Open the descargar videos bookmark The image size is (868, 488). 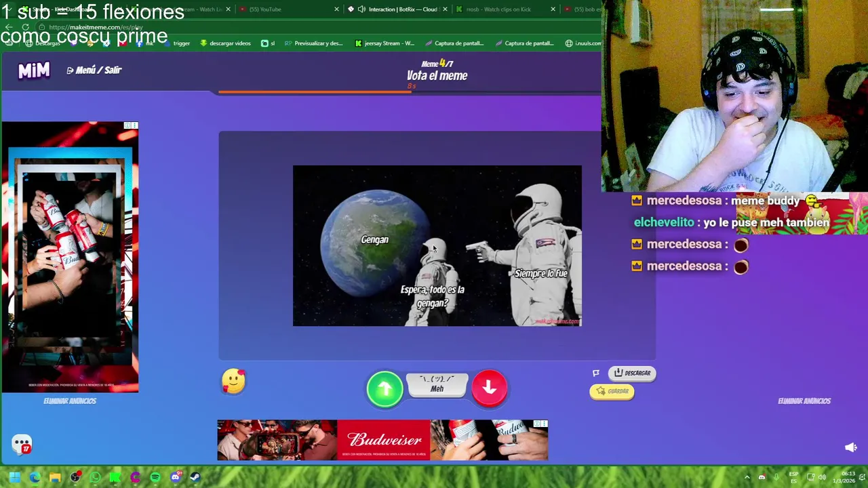pyautogui.click(x=226, y=43)
